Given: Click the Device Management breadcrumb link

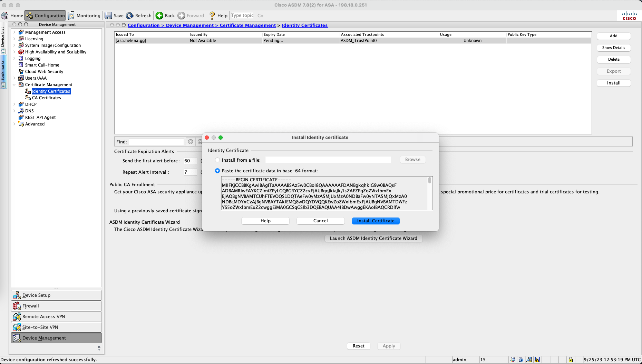Looking at the screenshot, I should click(x=190, y=25).
